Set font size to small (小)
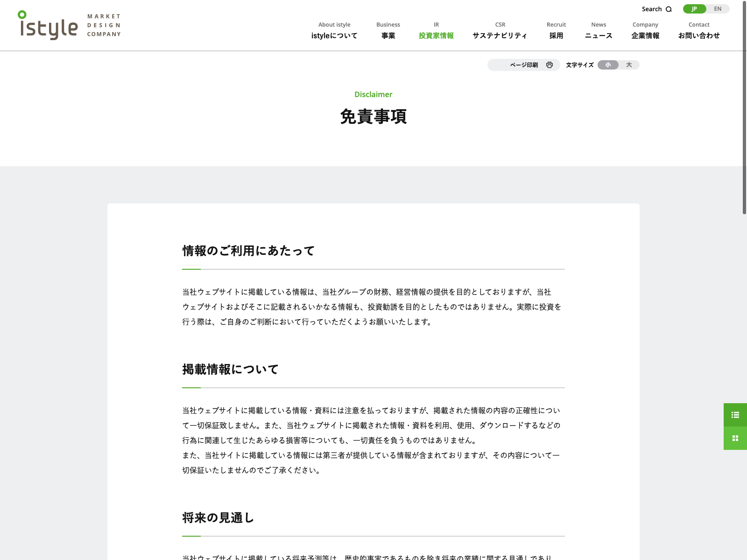This screenshot has width=747, height=560. (x=608, y=65)
